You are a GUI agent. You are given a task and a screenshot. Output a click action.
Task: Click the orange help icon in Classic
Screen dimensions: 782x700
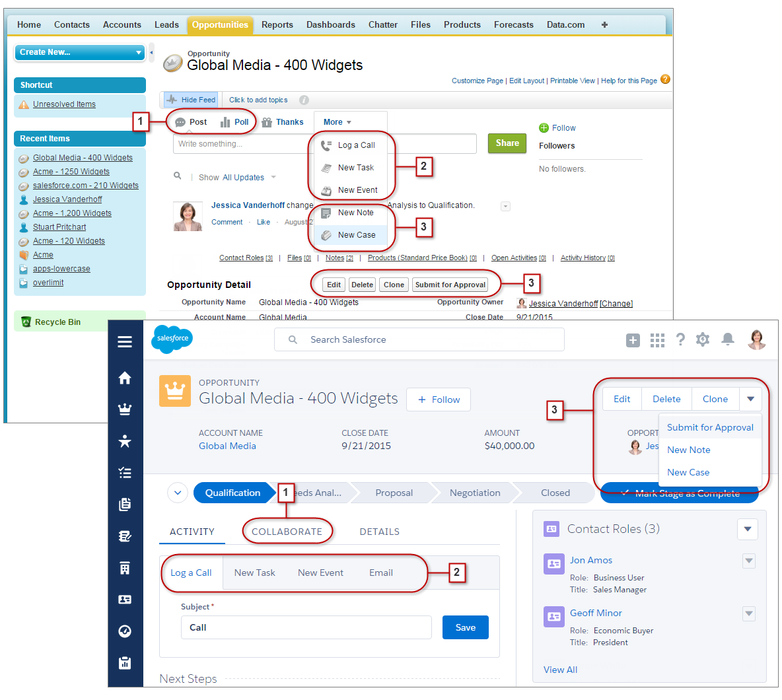665,79
